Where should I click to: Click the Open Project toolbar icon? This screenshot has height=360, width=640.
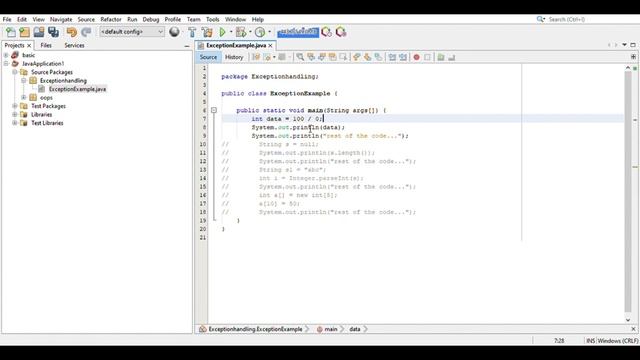coord(39,32)
